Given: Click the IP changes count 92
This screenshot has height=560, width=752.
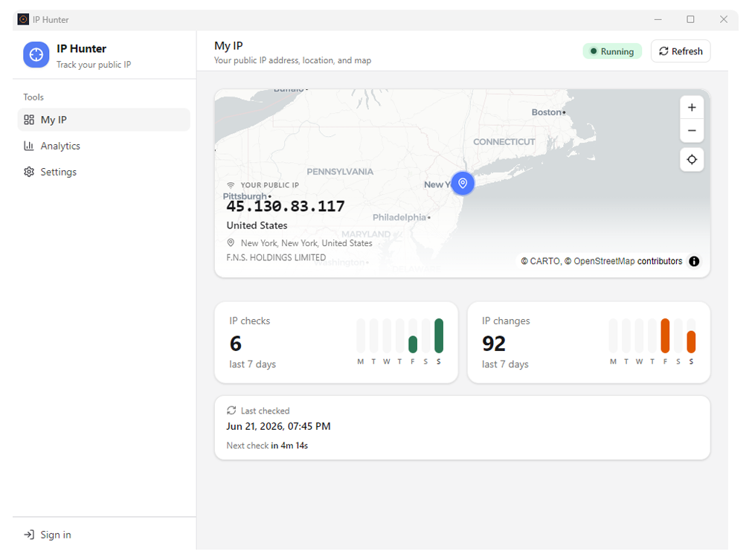Looking at the screenshot, I should point(493,344).
